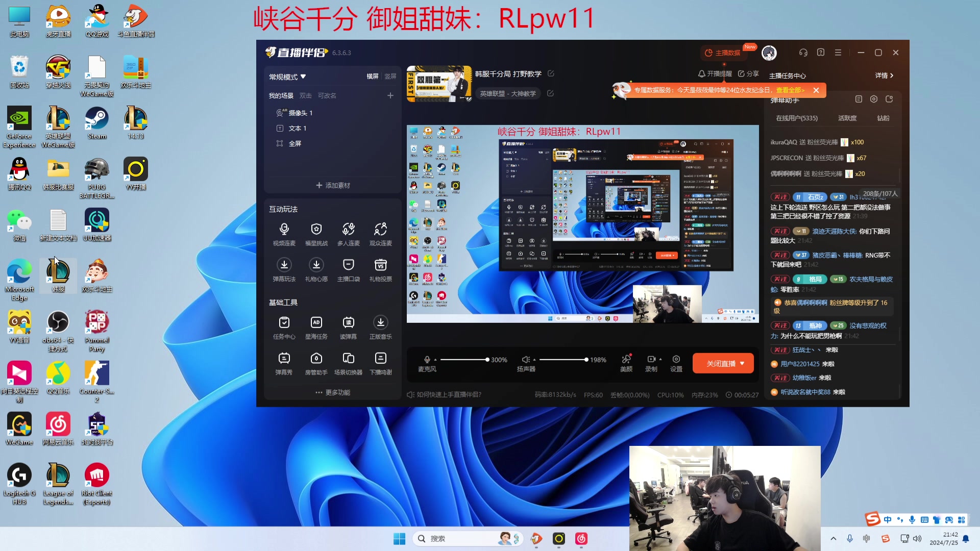Open the 读弹幕 read-danmaku tool

click(348, 322)
